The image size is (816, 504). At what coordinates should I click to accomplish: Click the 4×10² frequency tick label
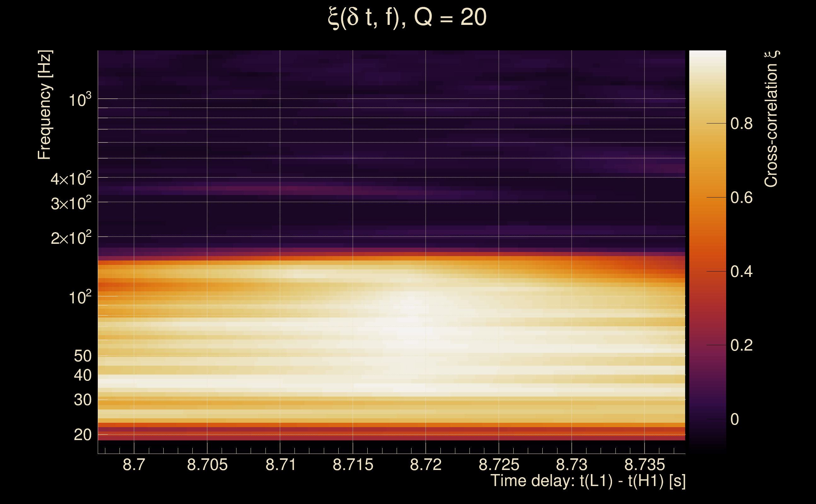(71, 179)
